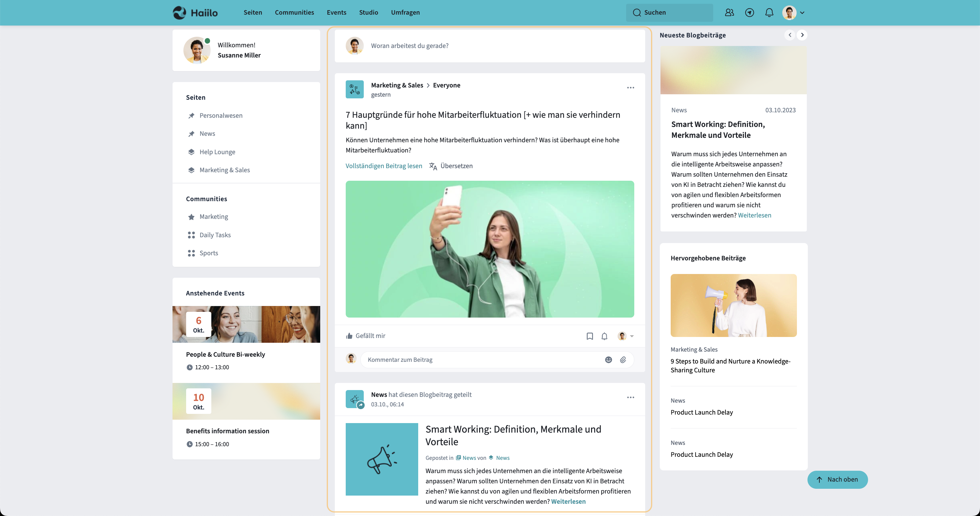The width and height of the screenshot is (980, 516).
Task: Insert an emoji into the comment field
Action: click(608, 360)
